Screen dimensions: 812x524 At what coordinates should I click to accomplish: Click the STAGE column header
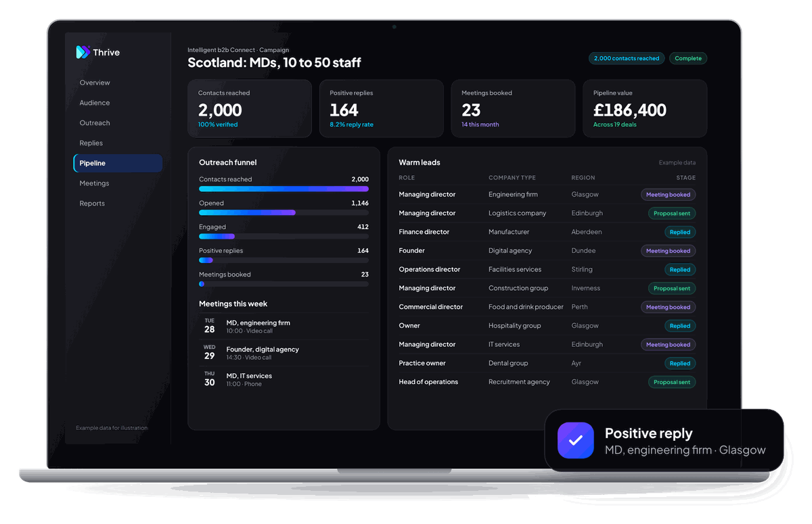686,178
